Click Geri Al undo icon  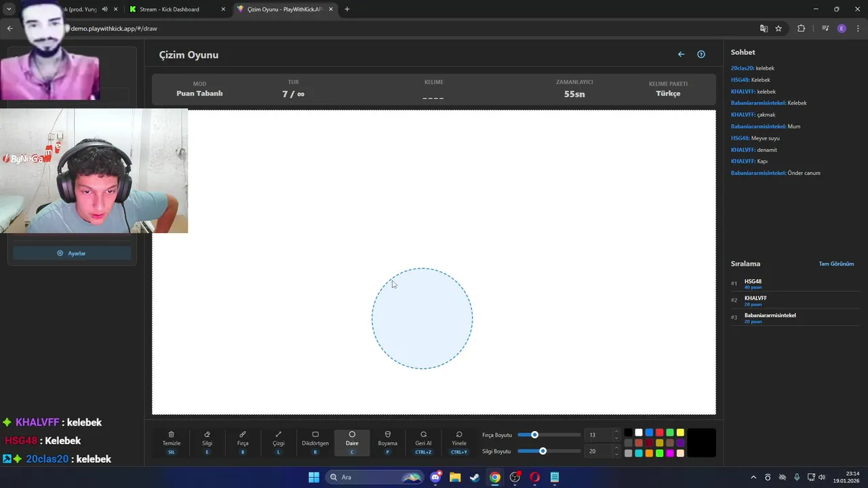pyautogui.click(x=423, y=434)
